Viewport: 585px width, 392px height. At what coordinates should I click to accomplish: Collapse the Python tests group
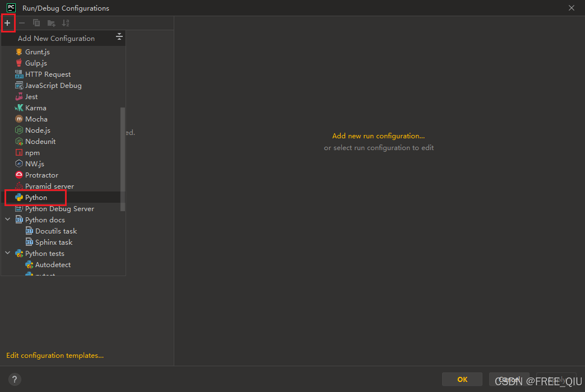click(x=8, y=253)
